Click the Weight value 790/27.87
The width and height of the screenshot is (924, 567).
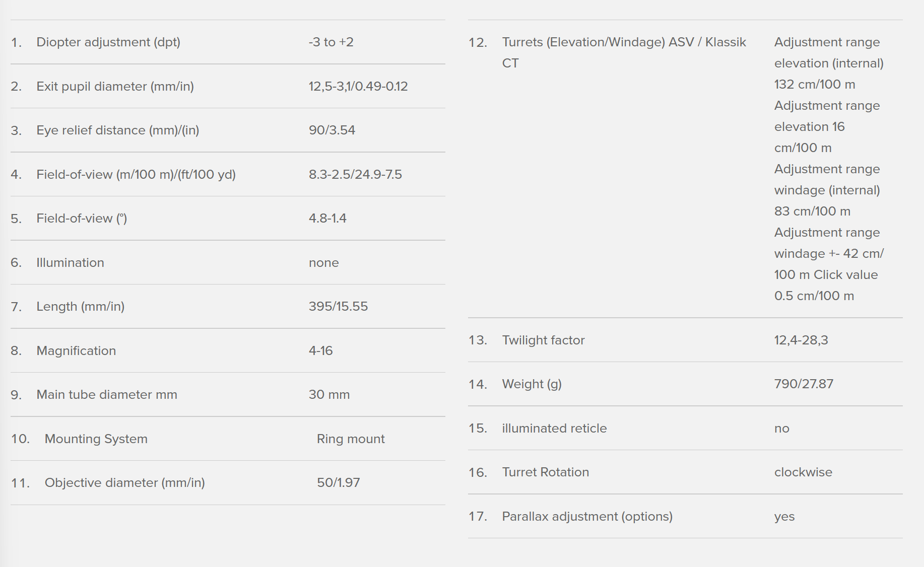click(804, 384)
